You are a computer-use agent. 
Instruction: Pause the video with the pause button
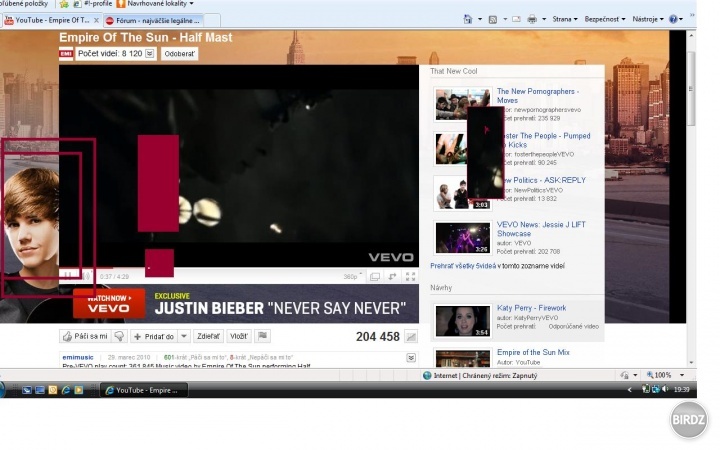tap(68, 275)
